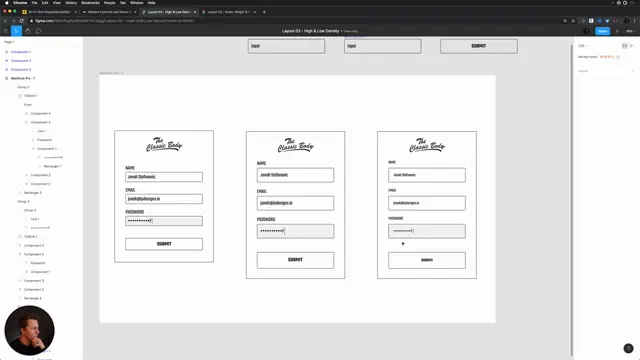Click the Background color swatch
This screenshot has width=640, height=360.
pos(618,57)
